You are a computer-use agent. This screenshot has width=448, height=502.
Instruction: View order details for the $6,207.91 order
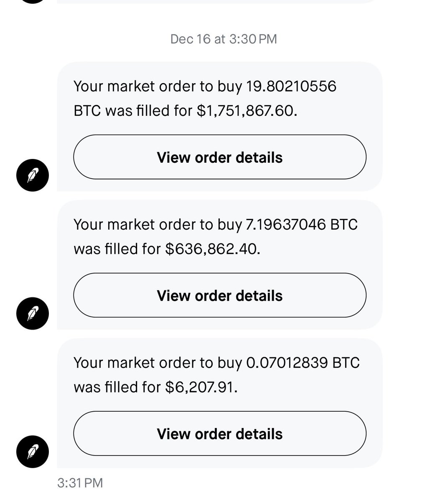pyautogui.click(x=220, y=433)
